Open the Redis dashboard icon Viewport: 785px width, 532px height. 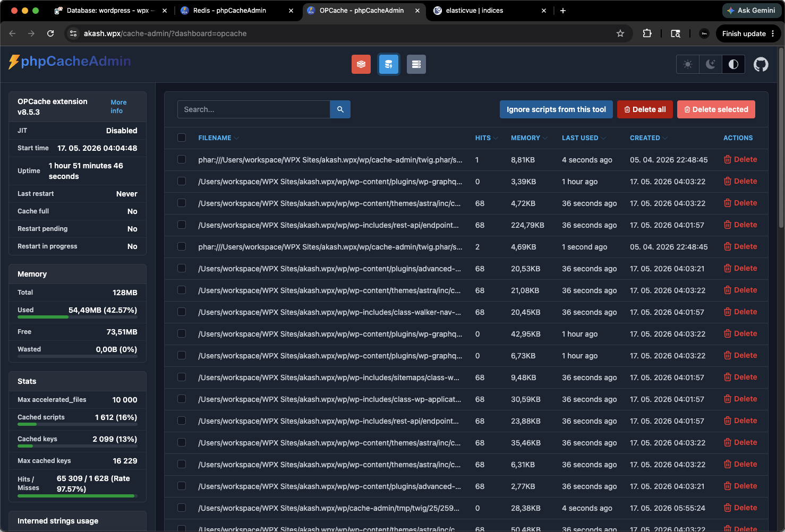point(361,64)
